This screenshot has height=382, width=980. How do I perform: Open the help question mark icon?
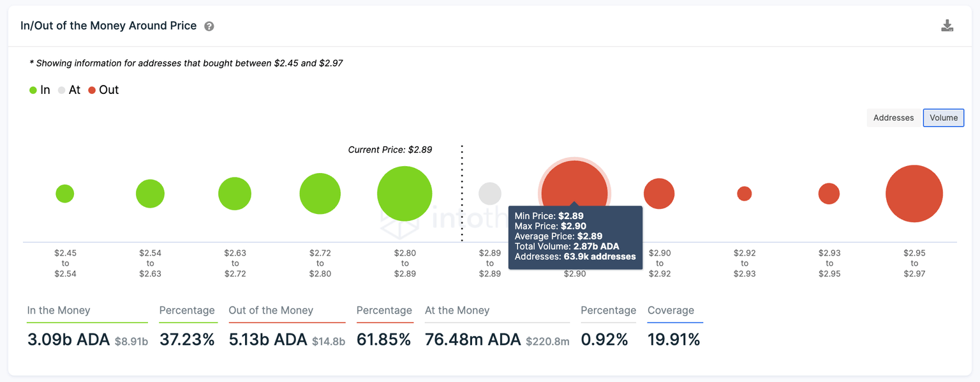(209, 26)
